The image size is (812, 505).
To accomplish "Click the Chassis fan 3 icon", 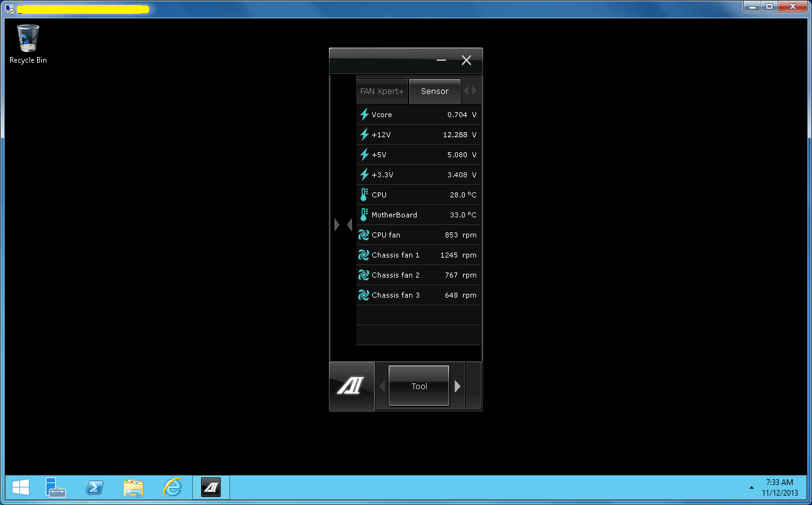I will click(363, 295).
